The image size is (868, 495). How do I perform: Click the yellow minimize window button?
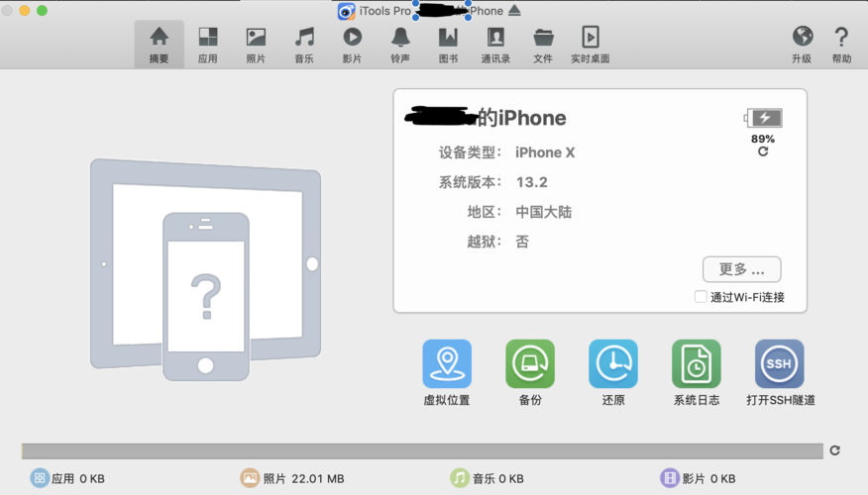pos(25,10)
